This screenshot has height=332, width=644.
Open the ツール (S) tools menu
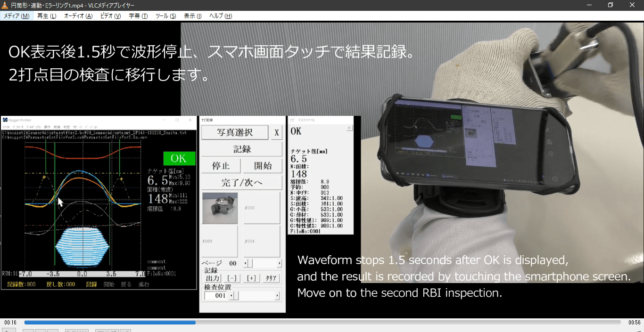(x=165, y=16)
